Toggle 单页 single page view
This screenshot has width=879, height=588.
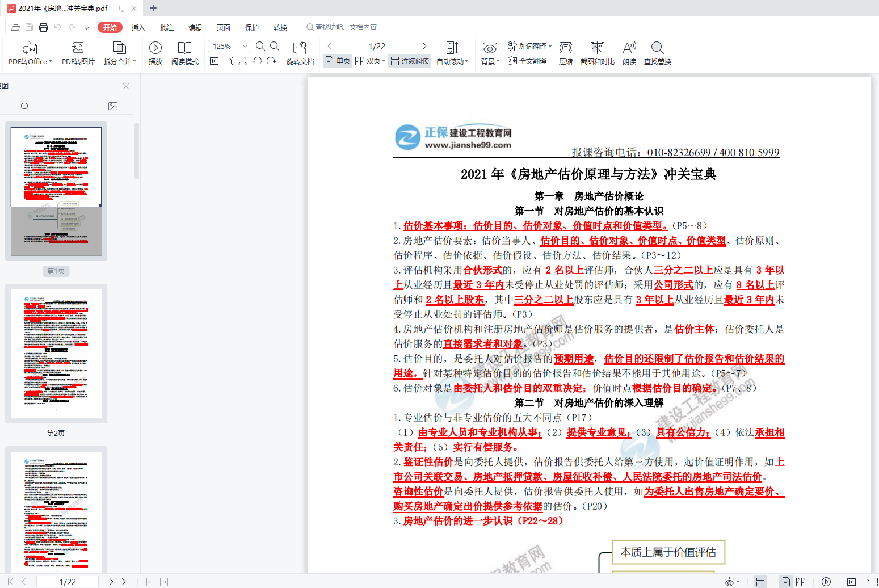click(337, 60)
